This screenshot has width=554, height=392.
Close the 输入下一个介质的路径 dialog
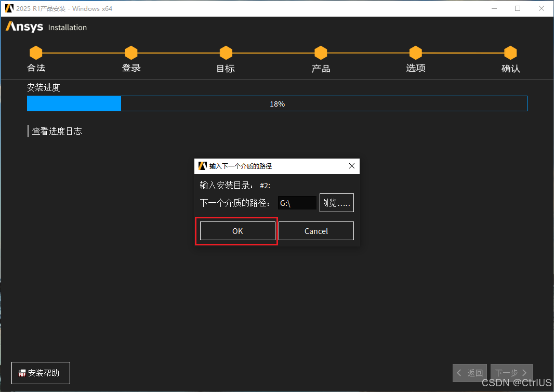point(351,166)
